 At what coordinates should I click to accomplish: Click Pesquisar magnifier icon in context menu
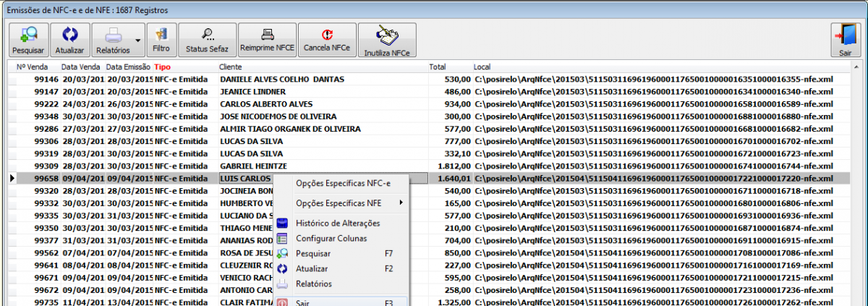click(x=283, y=253)
